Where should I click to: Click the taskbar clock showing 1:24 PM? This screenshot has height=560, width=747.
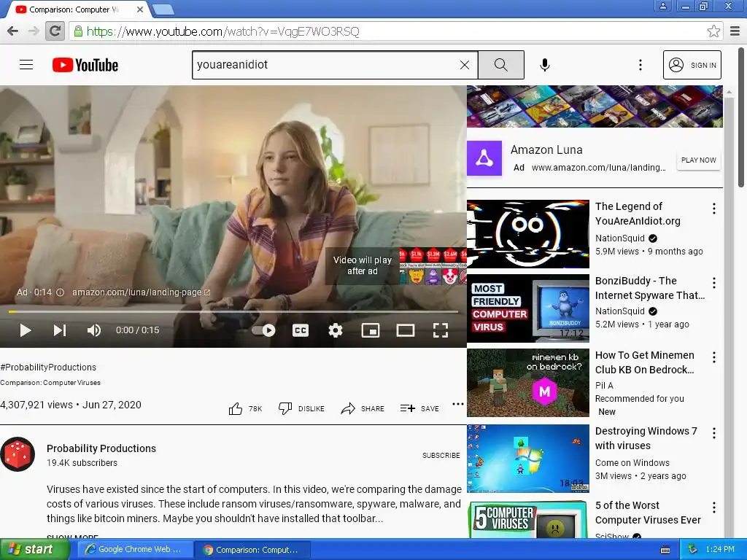[x=720, y=549]
